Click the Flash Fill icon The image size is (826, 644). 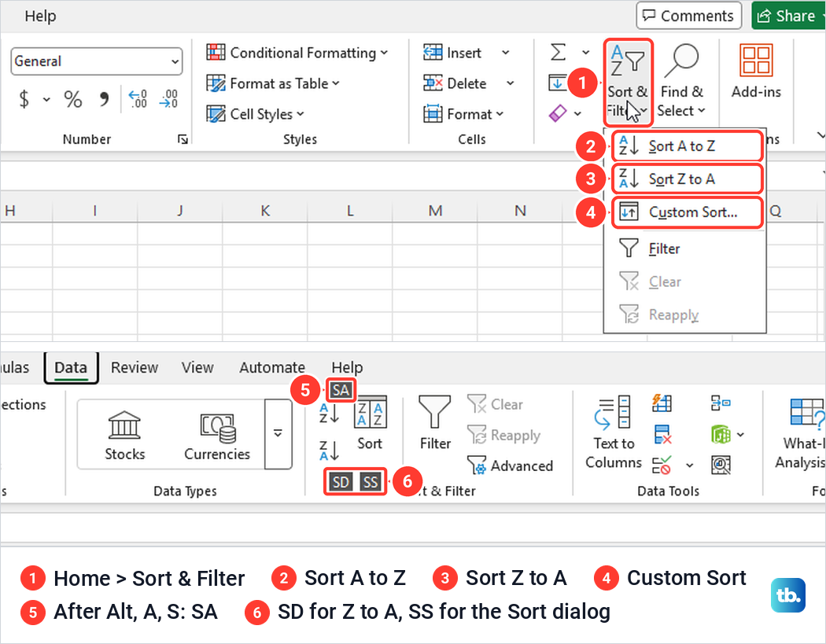pyautogui.click(x=662, y=403)
